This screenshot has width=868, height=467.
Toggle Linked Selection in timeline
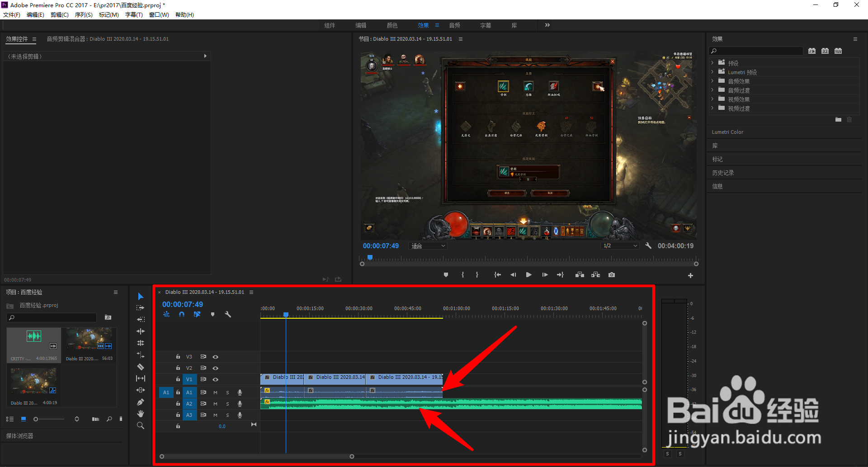click(197, 314)
